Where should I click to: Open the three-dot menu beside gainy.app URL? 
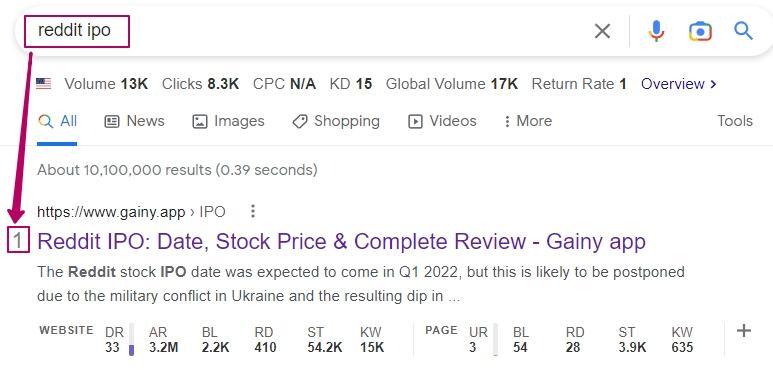(x=253, y=211)
